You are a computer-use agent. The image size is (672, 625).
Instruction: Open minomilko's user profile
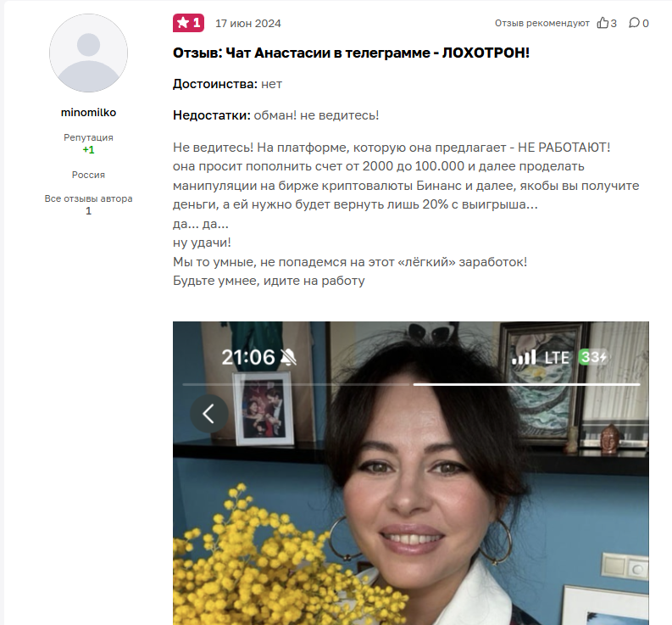[x=88, y=113]
